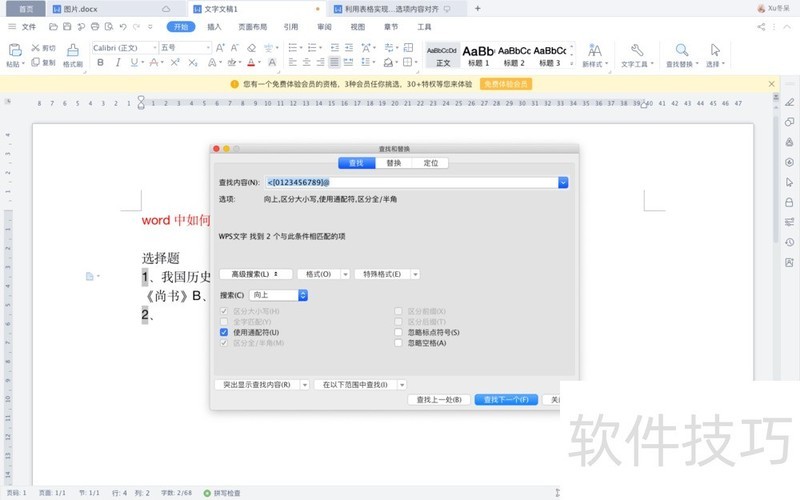Toggle the Match suffix (区分后缀) checkbox
Viewport: 800px width, 500px height.
398,321
